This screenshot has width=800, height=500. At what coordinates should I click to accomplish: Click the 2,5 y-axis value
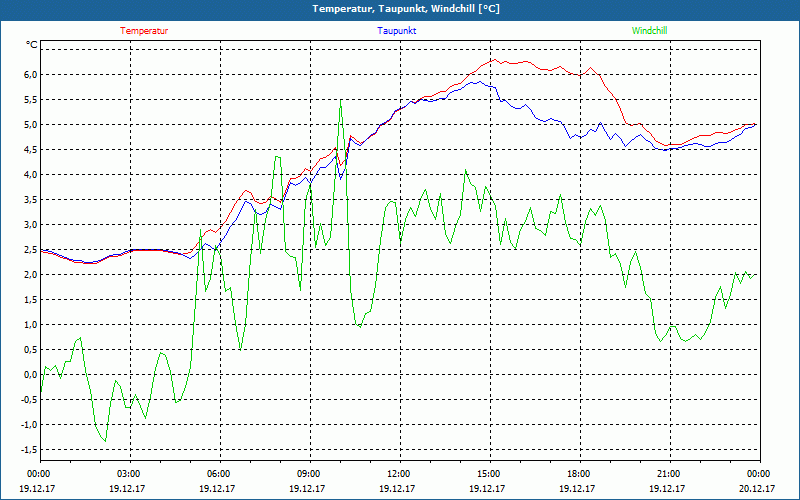point(31,249)
